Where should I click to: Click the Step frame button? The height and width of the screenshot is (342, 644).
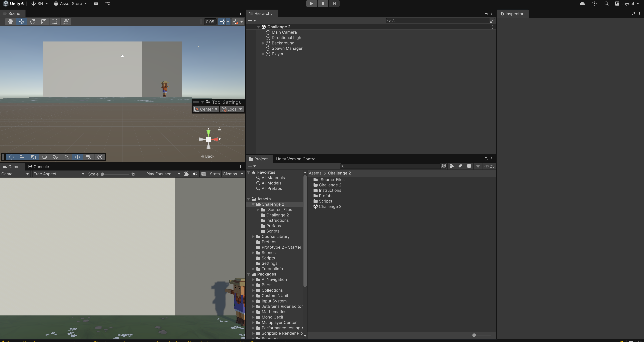tap(334, 4)
